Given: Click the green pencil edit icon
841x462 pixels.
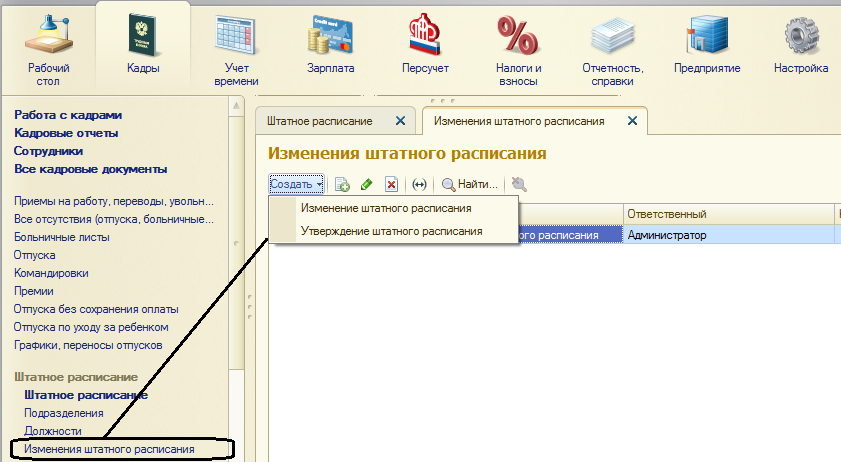Looking at the screenshot, I should click(x=367, y=185).
